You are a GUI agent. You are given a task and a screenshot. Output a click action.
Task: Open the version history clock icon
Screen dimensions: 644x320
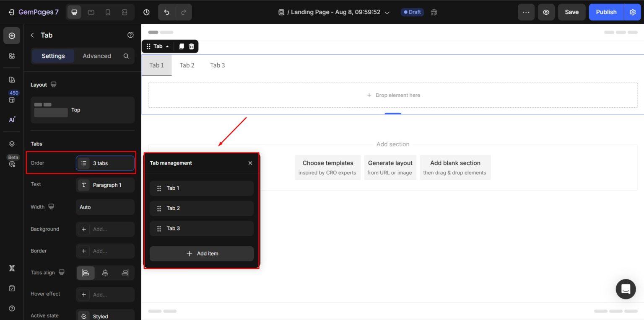pyautogui.click(x=146, y=12)
